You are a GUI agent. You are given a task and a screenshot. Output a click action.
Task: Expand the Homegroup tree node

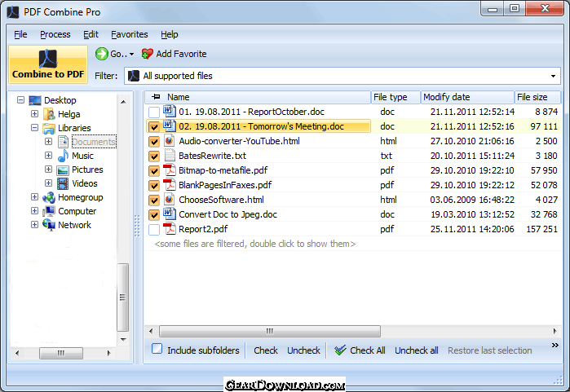(34, 197)
